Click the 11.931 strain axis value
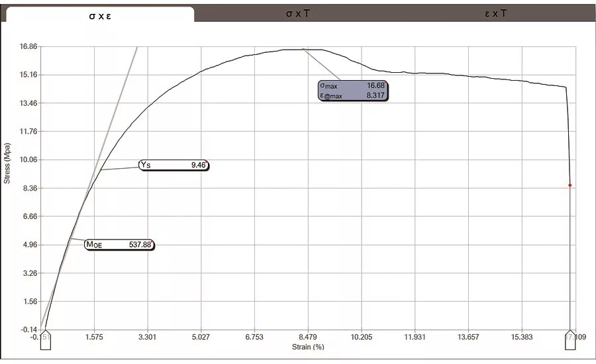Screen dimensions: 596x364 [415, 337]
